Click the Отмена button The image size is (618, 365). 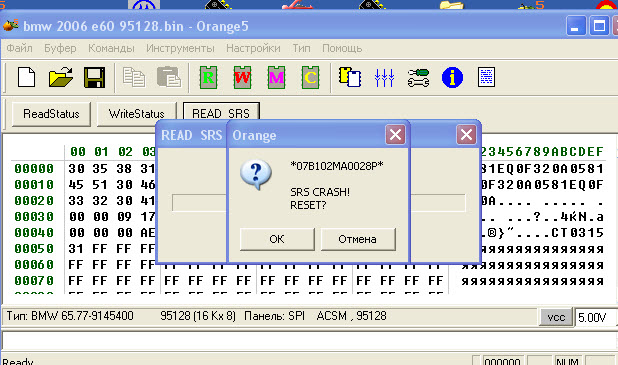[357, 239]
